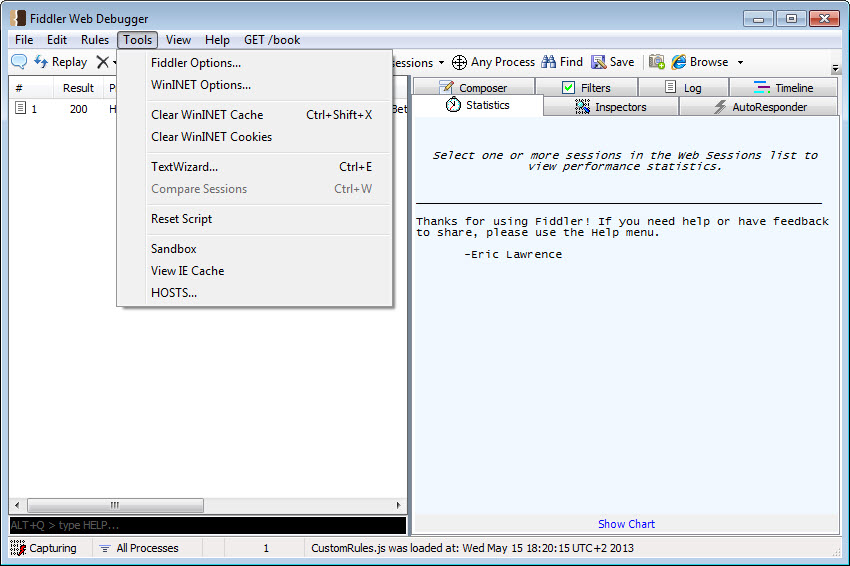Open the sessions dropdown arrow
This screenshot has width=850, height=566.
[x=441, y=62]
